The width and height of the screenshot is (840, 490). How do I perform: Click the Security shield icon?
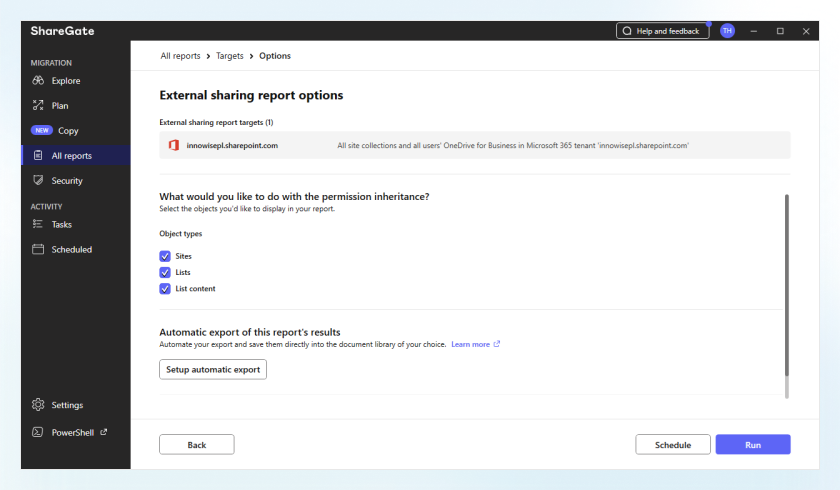[x=38, y=181]
